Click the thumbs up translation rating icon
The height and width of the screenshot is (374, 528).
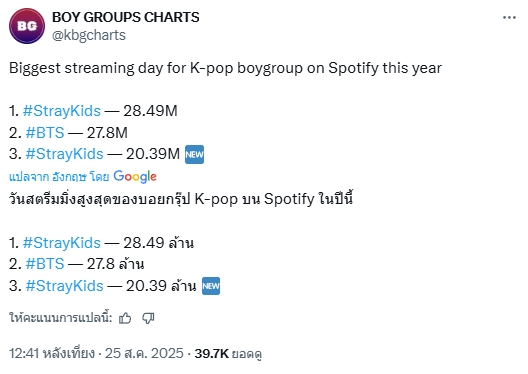pyautogui.click(x=125, y=318)
